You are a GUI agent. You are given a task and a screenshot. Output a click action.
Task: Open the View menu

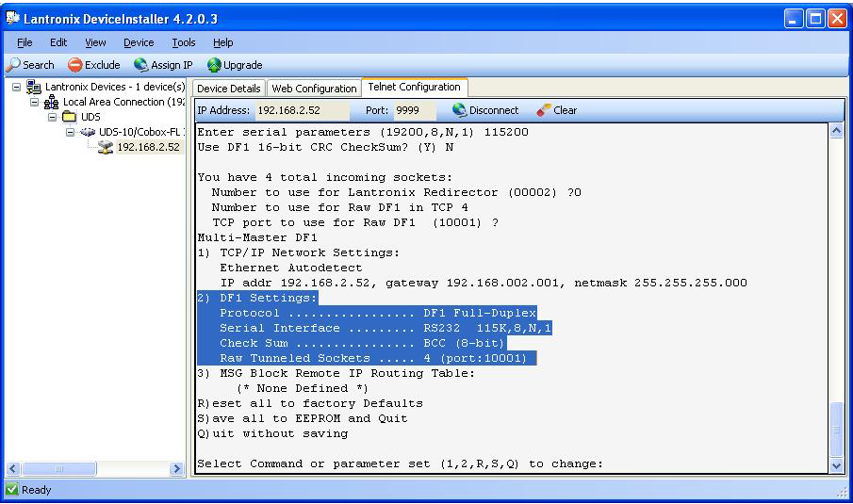(95, 42)
